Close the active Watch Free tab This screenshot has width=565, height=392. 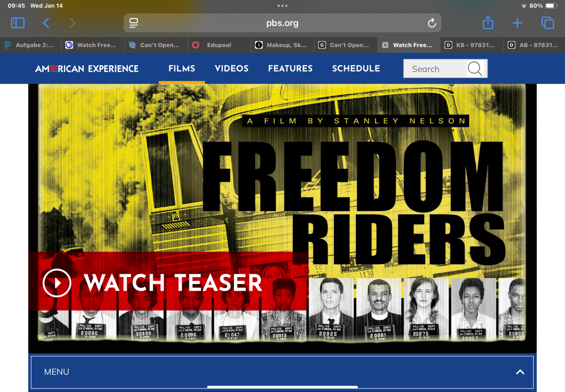[385, 45]
